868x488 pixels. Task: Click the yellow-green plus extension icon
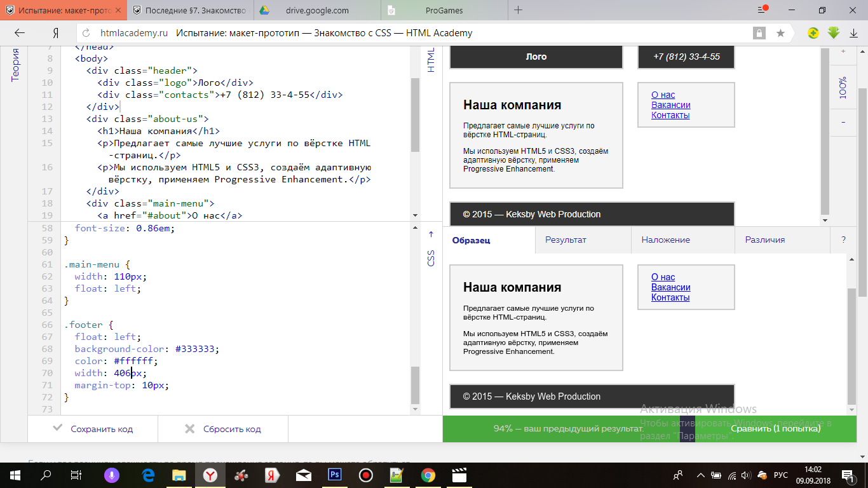tap(813, 33)
